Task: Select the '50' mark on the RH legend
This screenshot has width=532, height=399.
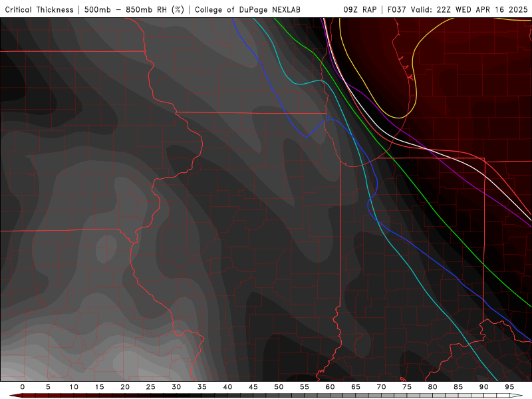Action: click(x=279, y=387)
